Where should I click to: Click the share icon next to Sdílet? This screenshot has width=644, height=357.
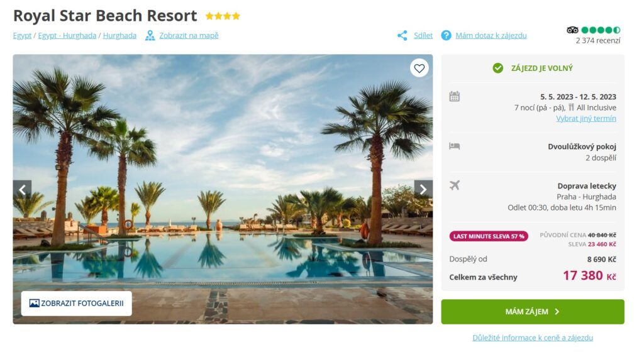[402, 35]
